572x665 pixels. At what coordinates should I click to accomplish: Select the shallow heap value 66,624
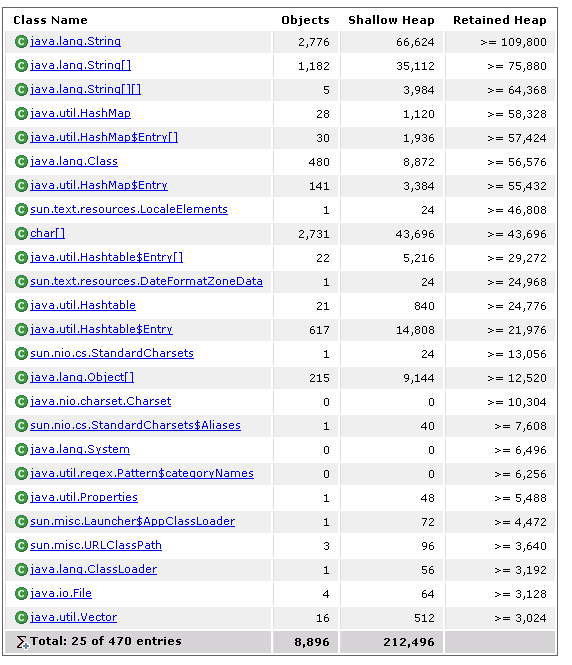coord(415,42)
